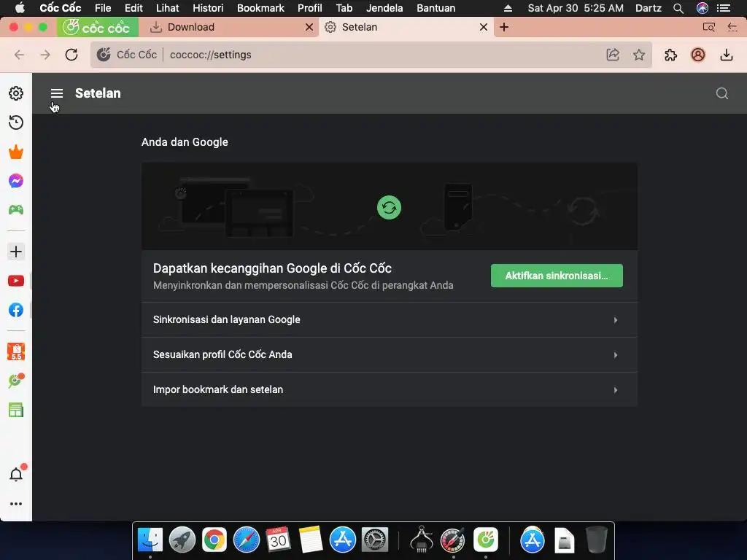Open Trash from the Dock
Viewport: 747px width, 560px height.
597,540
